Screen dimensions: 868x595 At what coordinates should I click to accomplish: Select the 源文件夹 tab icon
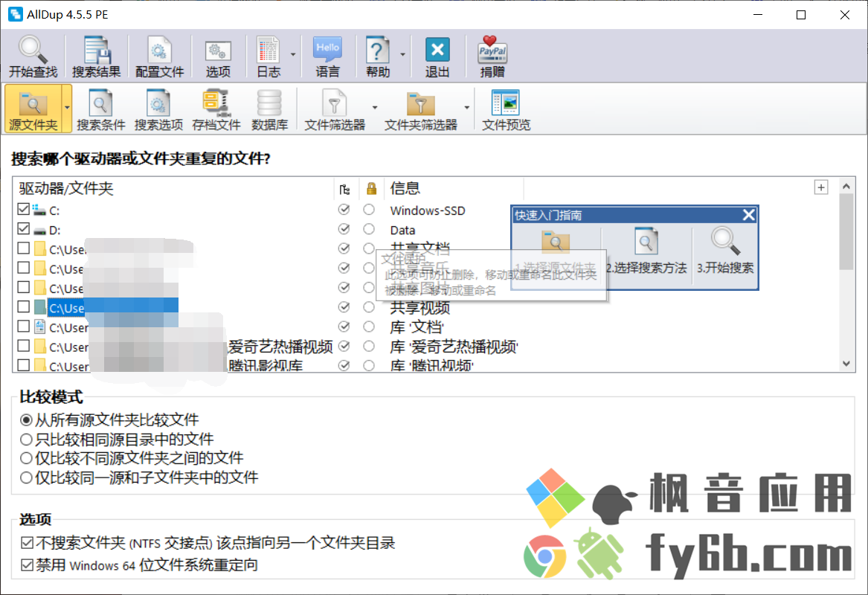pos(33,109)
